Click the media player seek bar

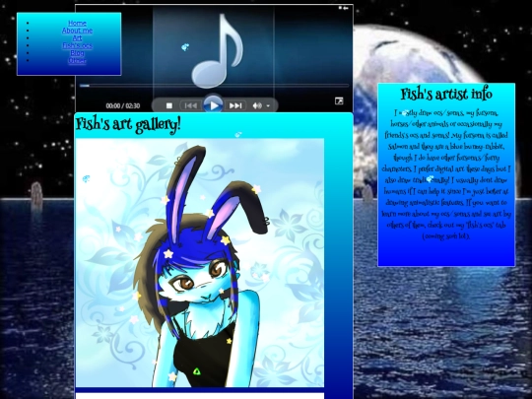214,86
